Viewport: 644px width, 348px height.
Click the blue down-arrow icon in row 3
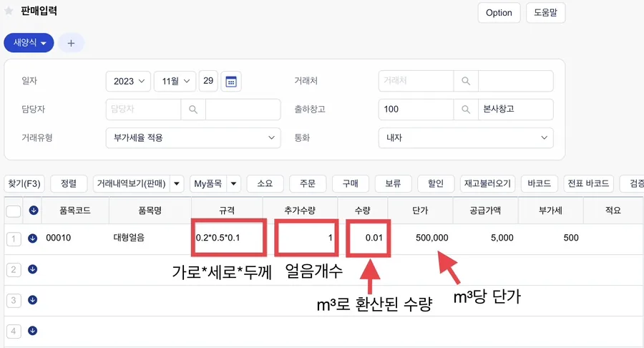point(32,300)
